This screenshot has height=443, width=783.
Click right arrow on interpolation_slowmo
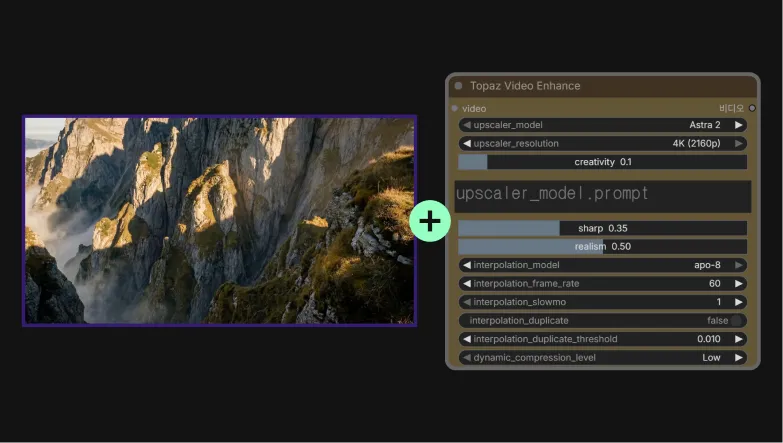click(x=739, y=302)
